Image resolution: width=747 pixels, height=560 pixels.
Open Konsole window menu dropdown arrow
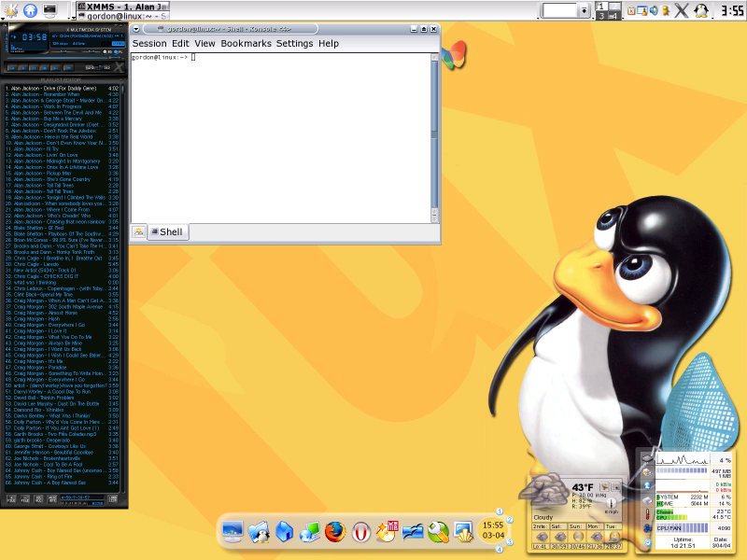[136, 29]
